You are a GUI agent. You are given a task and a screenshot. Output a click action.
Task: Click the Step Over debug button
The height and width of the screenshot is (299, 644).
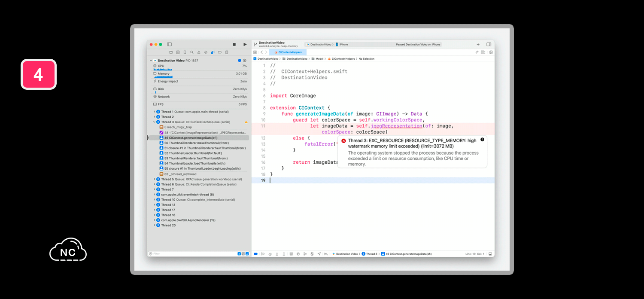pyautogui.click(x=270, y=254)
